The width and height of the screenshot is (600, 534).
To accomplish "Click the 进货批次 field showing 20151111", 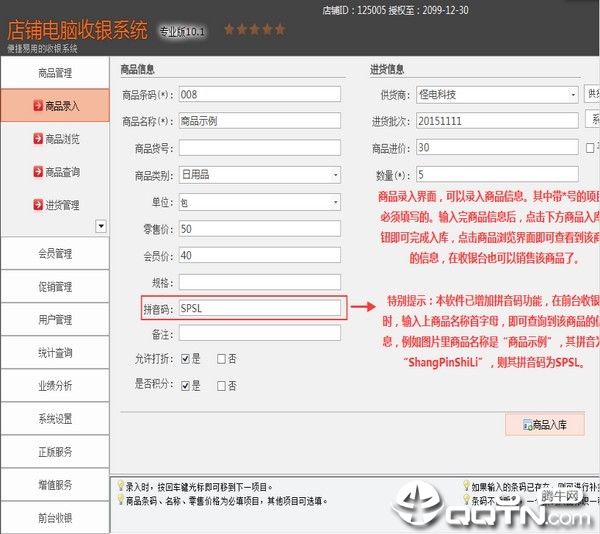I will 497,121.
